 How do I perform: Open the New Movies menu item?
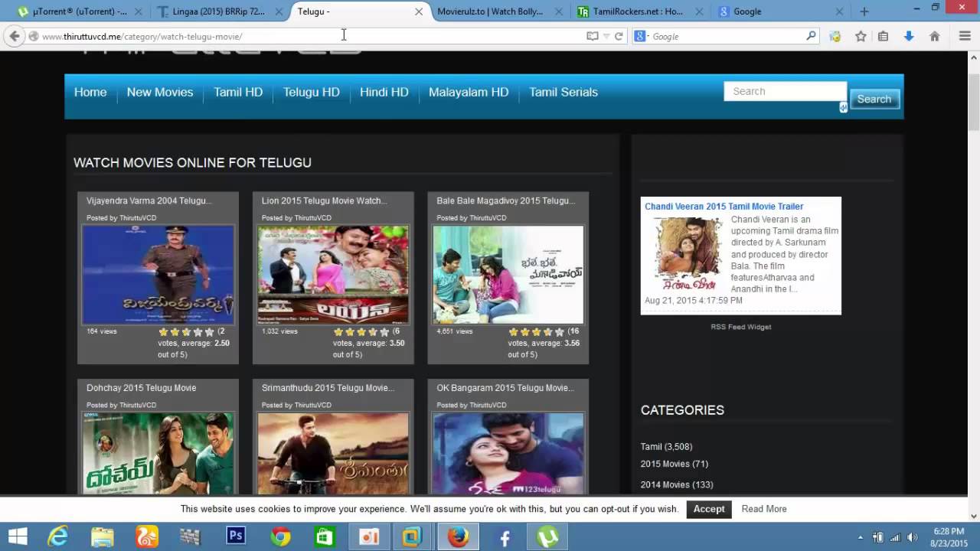(x=160, y=92)
